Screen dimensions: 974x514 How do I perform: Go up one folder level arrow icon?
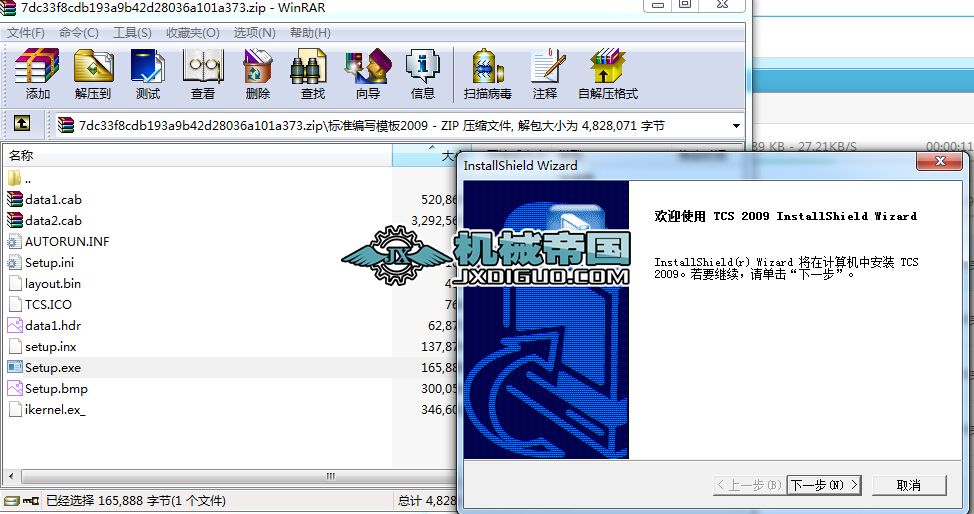point(22,124)
